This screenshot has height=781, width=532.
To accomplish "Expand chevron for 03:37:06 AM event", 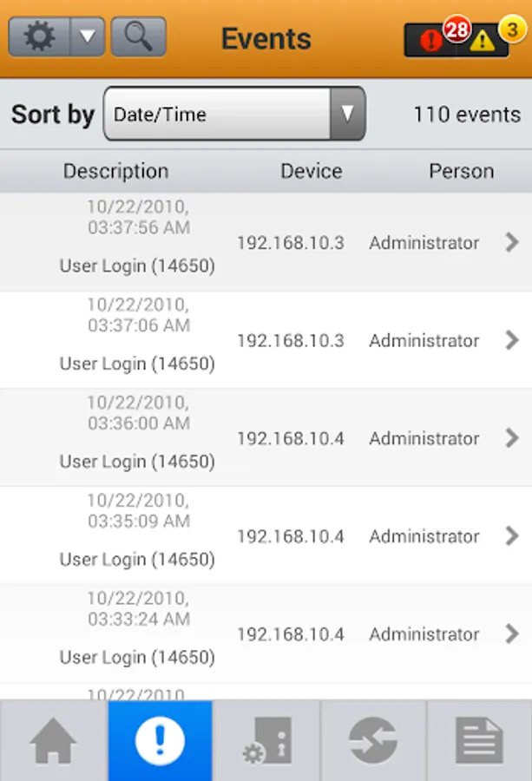I will coord(512,340).
